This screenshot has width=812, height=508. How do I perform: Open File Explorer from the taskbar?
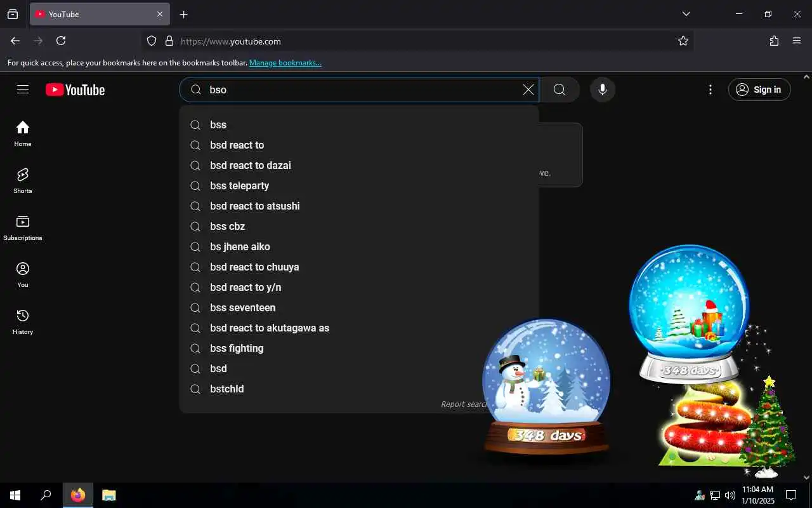109,495
